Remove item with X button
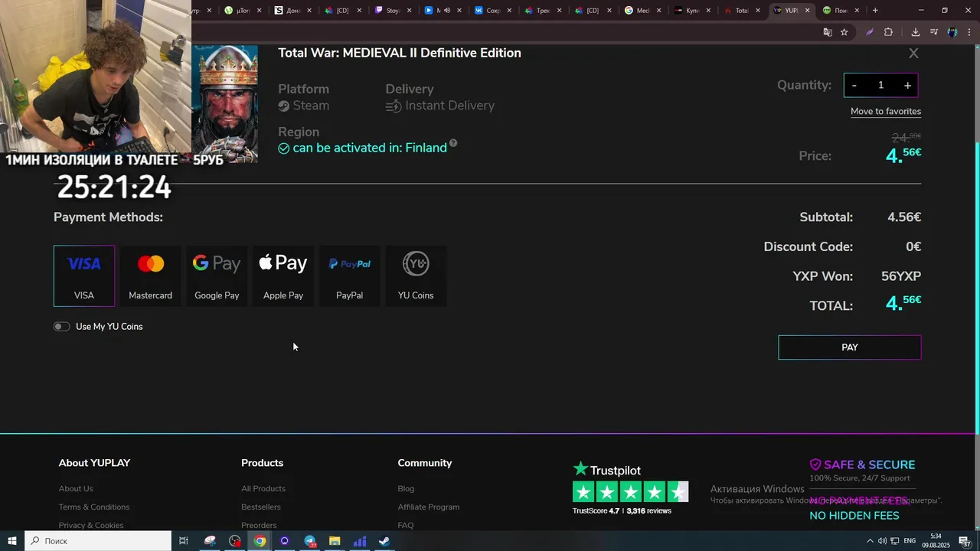Screen dimensions: 980x551 [913, 54]
